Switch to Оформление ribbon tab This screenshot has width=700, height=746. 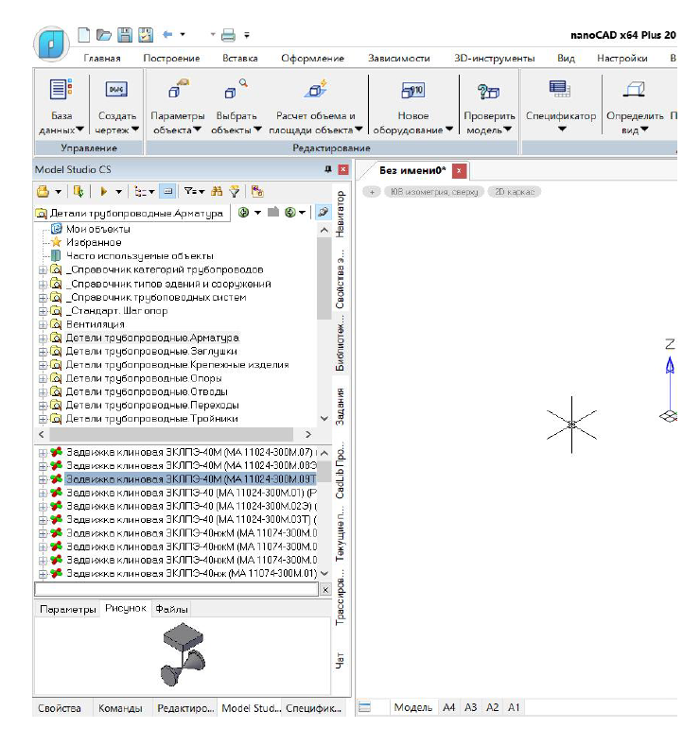coord(312,58)
